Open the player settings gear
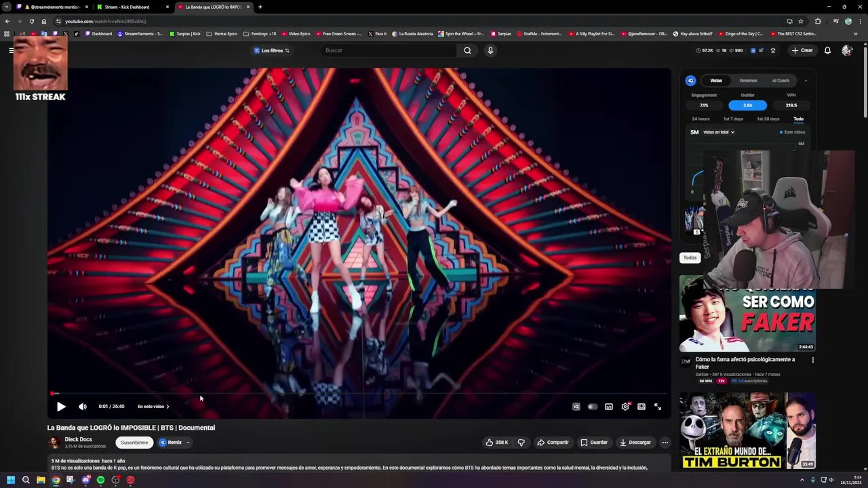Viewport: 868px width, 488px height. tap(625, 407)
